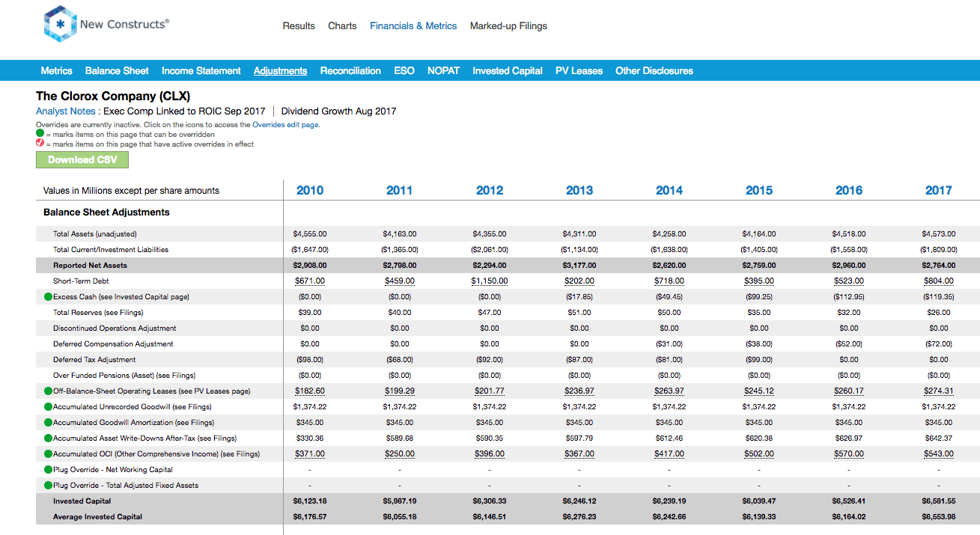Screen dimensions: 980x535
Task: Switch to the Balance Sheet tab
Action: click(x=117, y=71)
